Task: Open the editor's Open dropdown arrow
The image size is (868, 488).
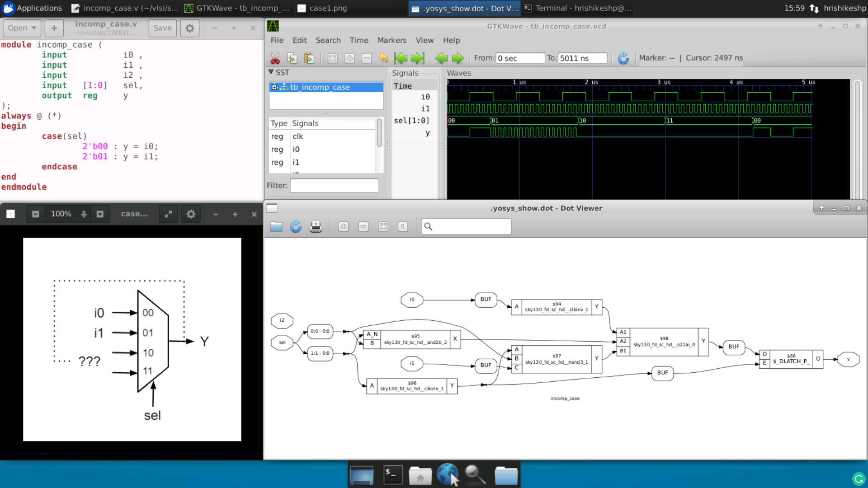Action: (x=34, y=28)
